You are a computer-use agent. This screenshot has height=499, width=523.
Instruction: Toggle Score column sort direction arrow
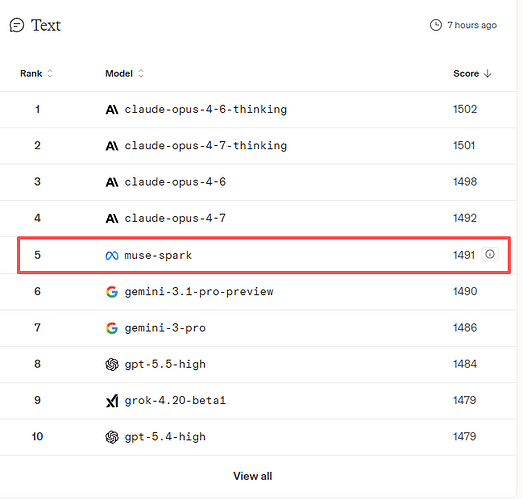click(488, 73)
